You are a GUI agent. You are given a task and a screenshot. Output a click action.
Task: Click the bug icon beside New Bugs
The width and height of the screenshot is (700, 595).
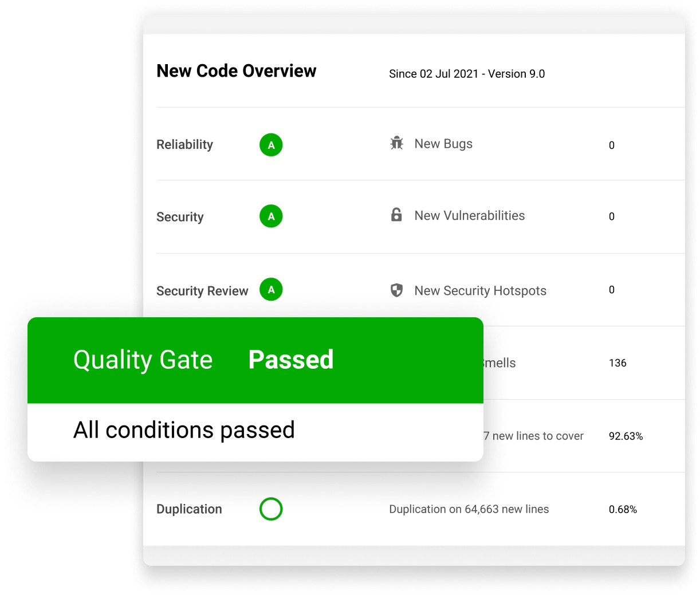pyautogui.click(x=396, y=143)
